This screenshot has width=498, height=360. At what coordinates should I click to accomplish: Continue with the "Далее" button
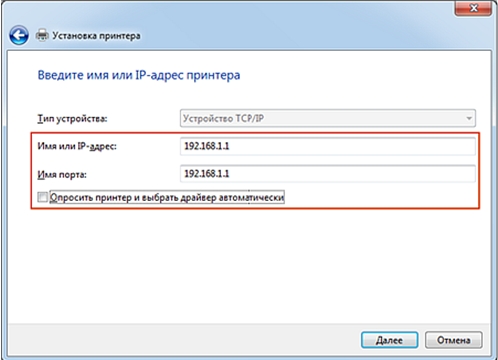[x=389, y=340]
